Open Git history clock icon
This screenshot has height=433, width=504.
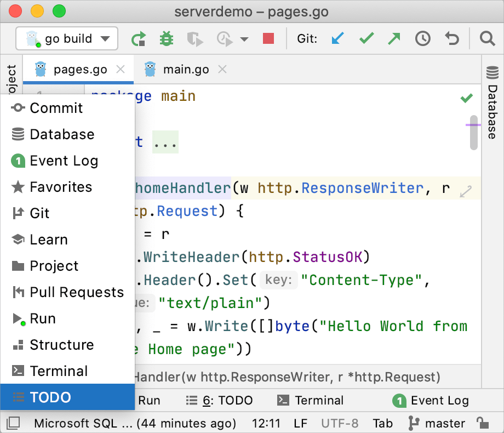click(422, 39)
